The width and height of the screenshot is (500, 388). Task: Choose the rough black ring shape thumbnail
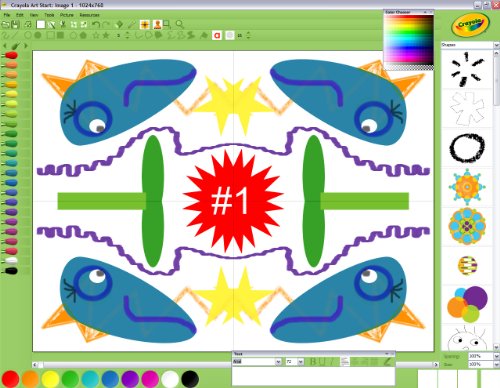(x=467, y=148)
